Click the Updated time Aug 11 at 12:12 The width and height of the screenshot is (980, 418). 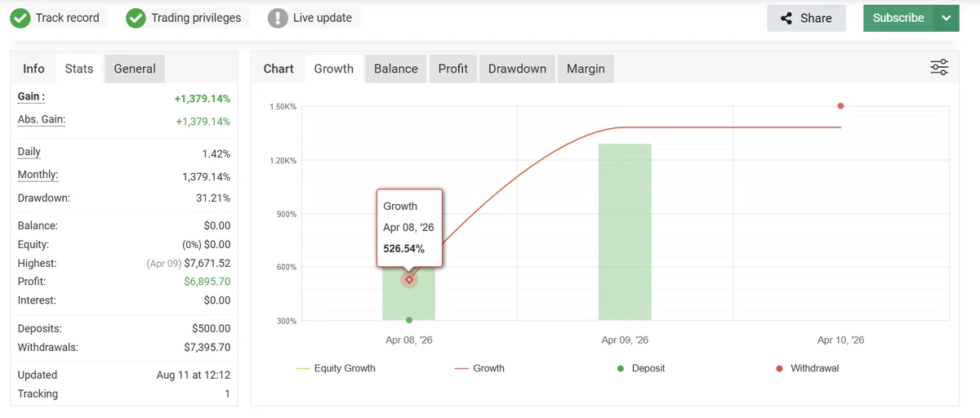194,375
